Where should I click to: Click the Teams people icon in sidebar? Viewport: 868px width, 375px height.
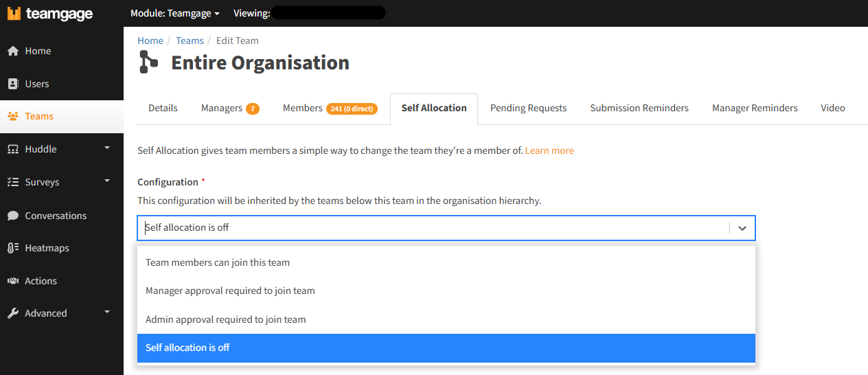tap(13, 116)
